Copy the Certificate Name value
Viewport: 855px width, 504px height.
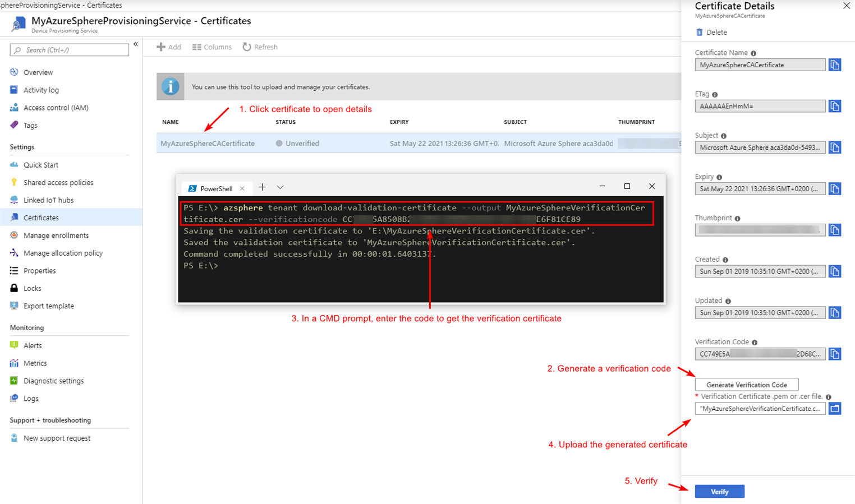835,65
